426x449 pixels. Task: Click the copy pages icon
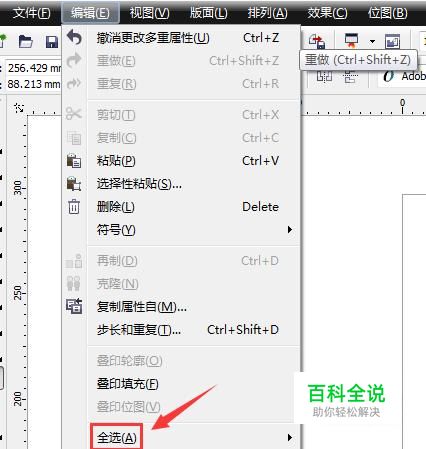[74, 138]
